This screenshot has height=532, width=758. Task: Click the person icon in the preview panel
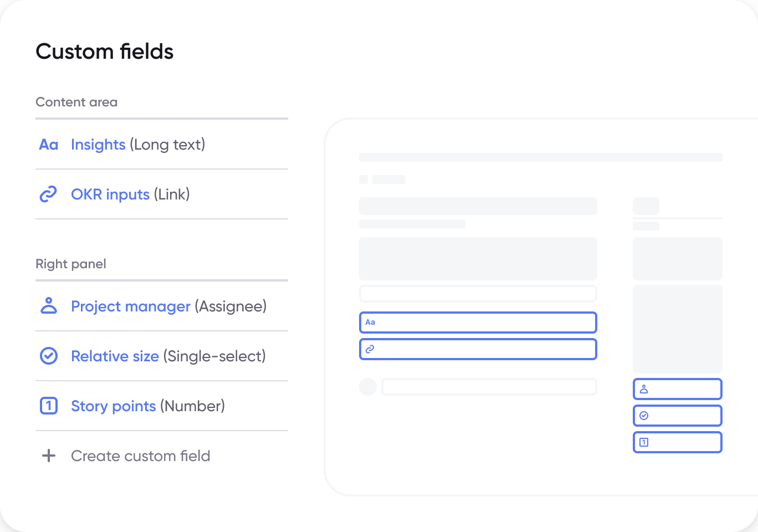click(644, 389)
